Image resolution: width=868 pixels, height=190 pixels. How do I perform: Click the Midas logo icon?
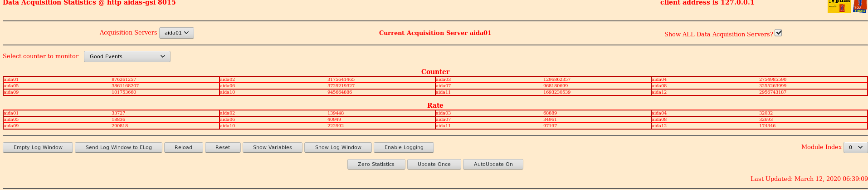tap(839, 6)
